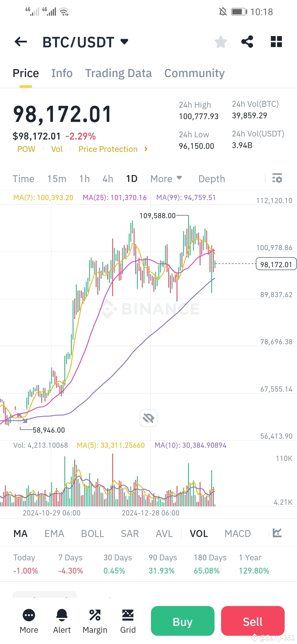Screen dimensions: 297x644
Task: Expand Price Protection details
Action: [113, 149]
